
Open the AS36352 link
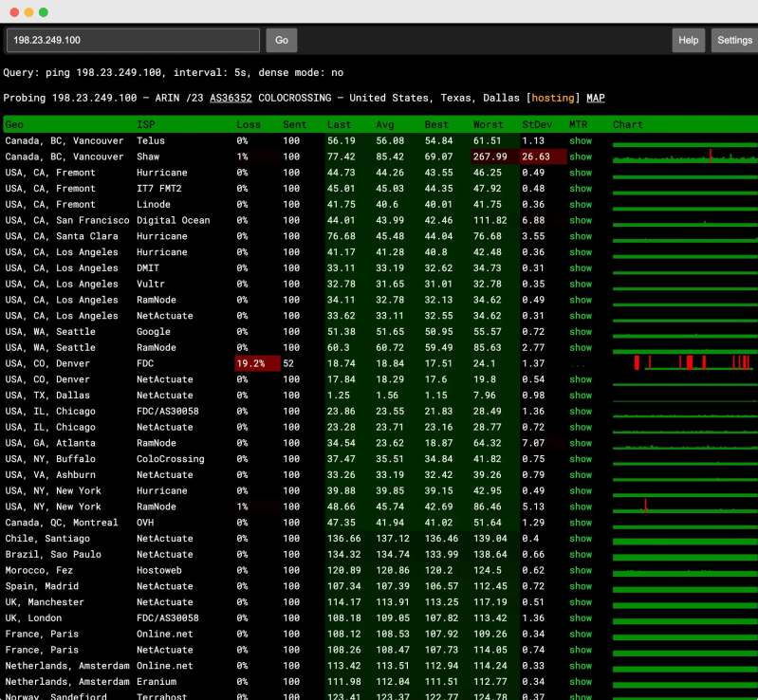click(231, 98)
